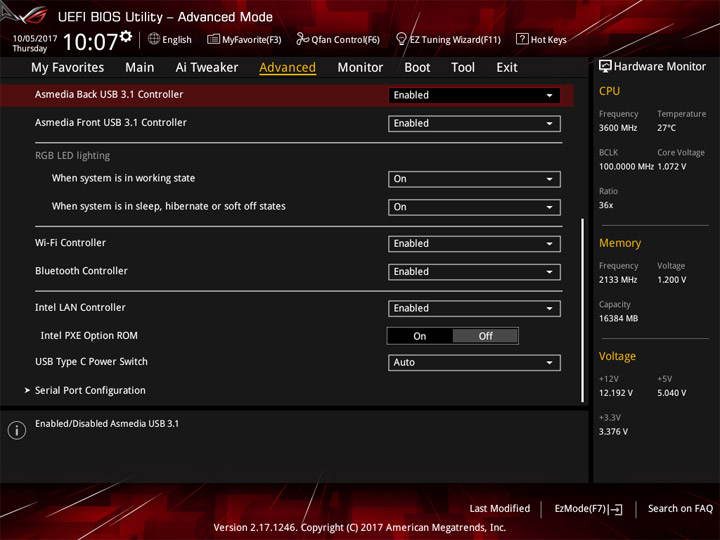Open the Bluetooth Controller dropdown
The width and height of the screenshot is (720, 540).
(x=474, y=272)
